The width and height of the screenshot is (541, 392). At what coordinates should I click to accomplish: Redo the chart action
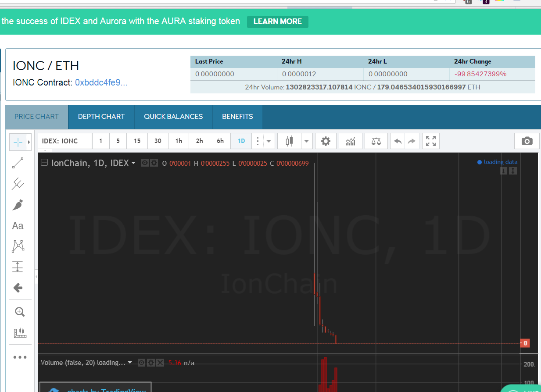click(x=412, y=141)
